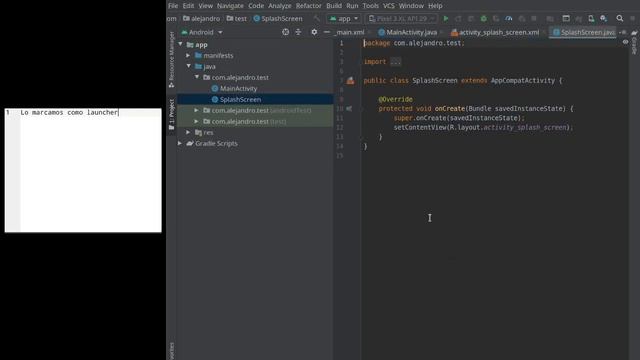
Task: Open the Gradle side panel
Action: click(x=634, y=42)
